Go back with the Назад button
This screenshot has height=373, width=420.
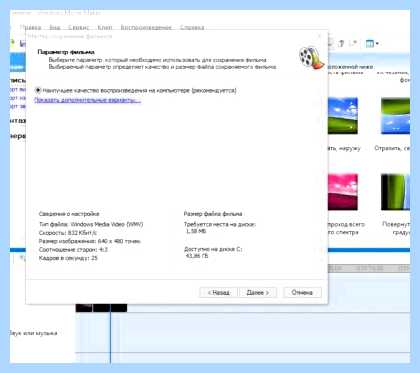point(218,292)
